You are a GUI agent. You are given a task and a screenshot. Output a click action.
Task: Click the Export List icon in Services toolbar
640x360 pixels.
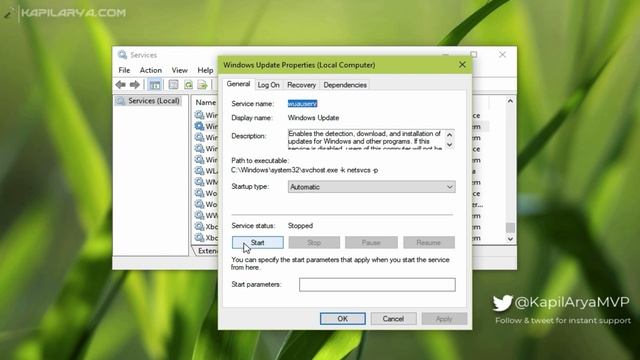pyautogui.click(x=202, y=84)
